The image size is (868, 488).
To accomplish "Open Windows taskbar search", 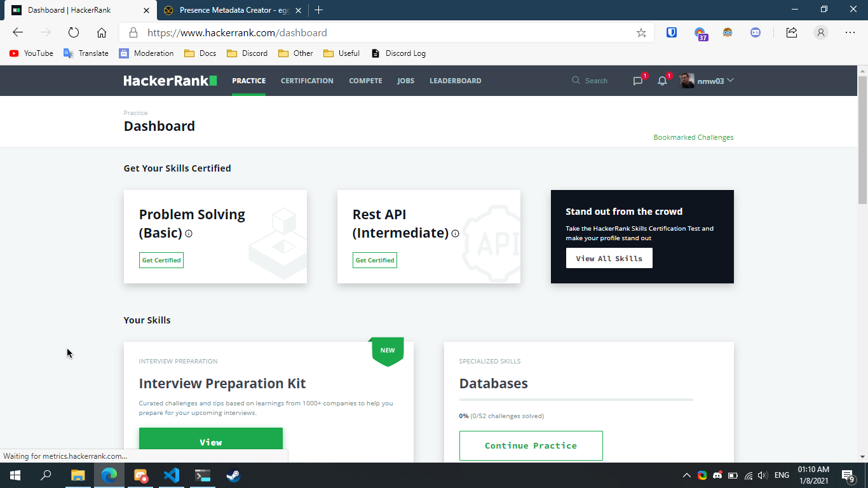I will (46, 475).
